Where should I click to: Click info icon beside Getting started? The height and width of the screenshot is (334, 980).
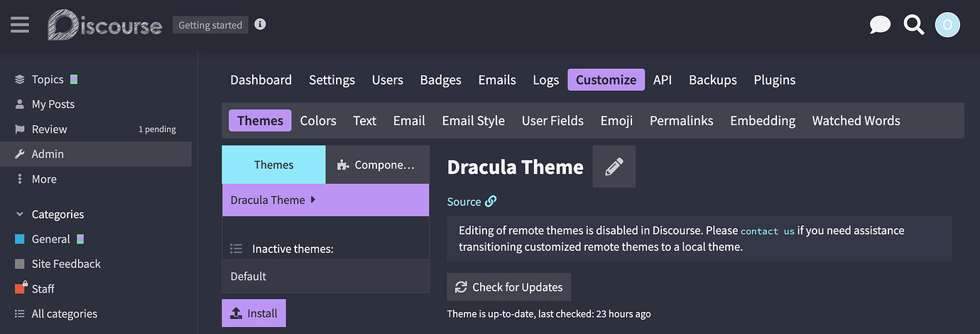point(261,24)
